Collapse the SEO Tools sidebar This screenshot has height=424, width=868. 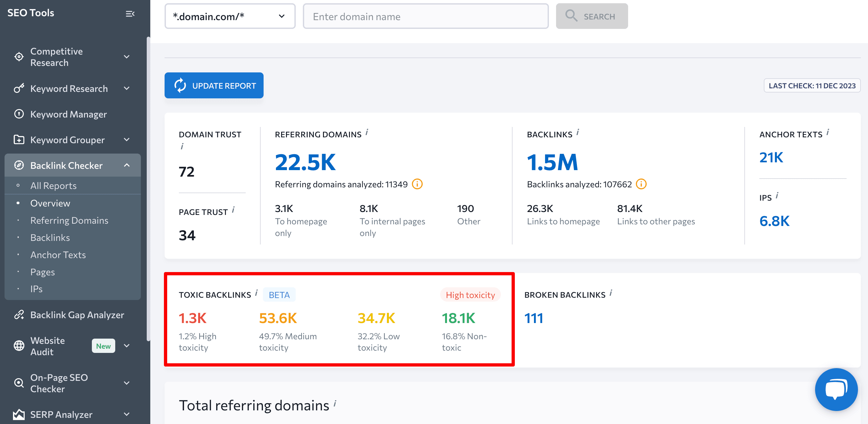[x=131, y=14]
